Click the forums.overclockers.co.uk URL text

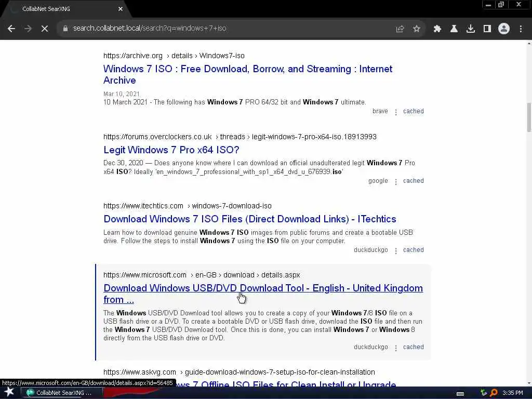(157, 137)
